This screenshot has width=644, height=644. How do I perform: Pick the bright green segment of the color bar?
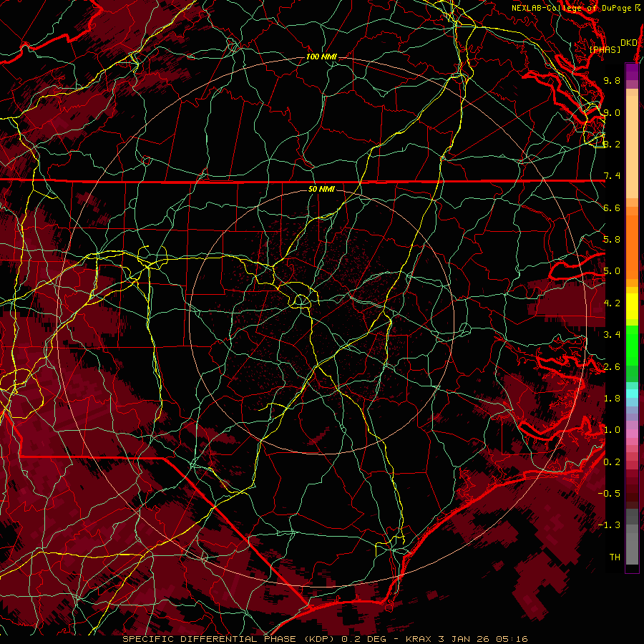(x=632, y=345)
